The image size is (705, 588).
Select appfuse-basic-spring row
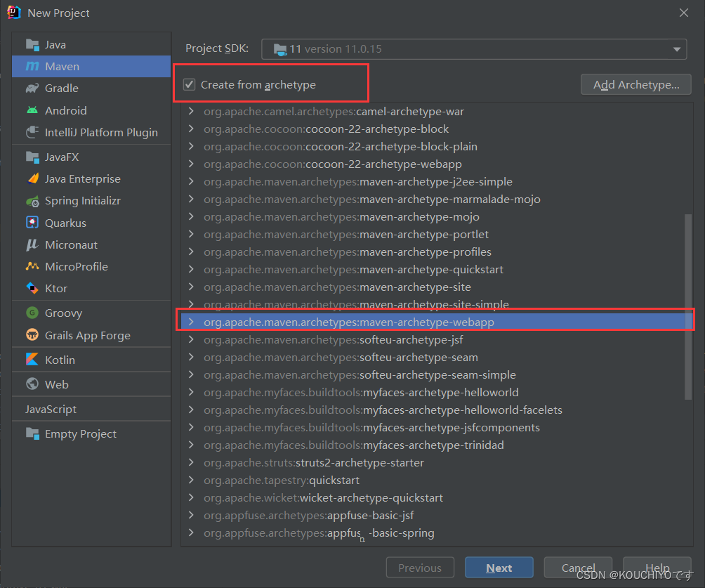(x=437, y=533)
